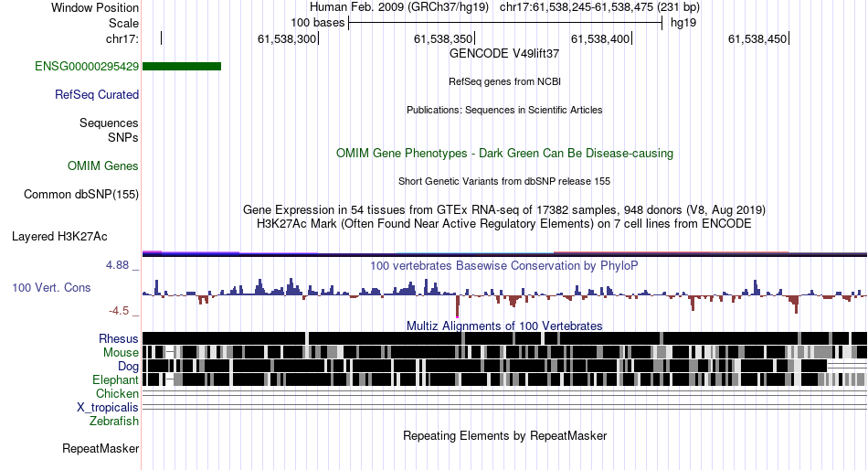Click the Rhesus alignment black bar

point(504,338)
